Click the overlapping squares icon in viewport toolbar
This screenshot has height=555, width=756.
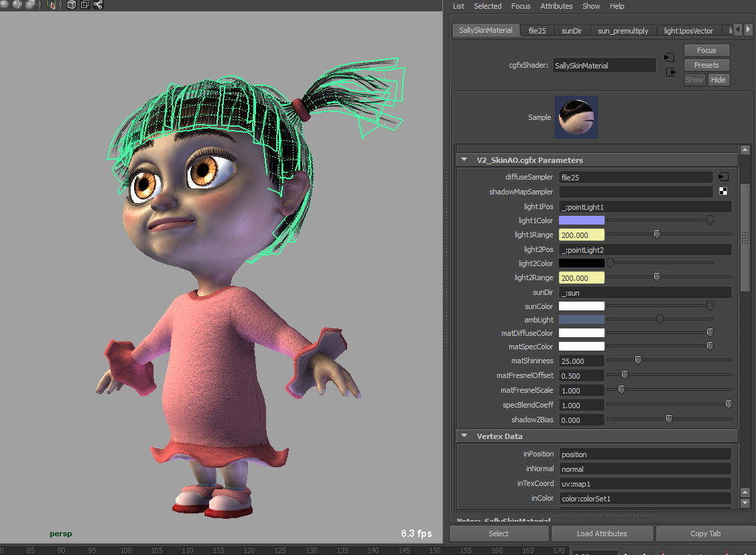click(85, 5)
